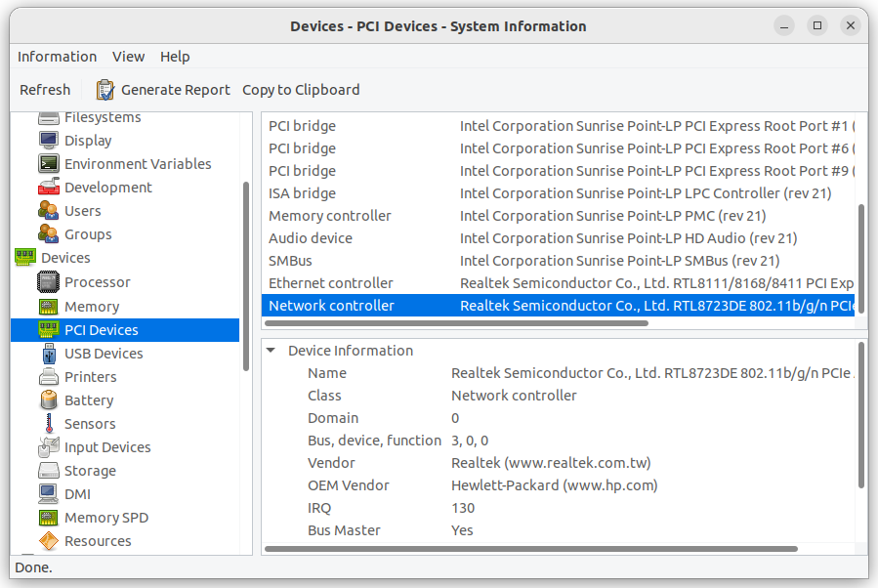Open the Help menu

[x=175, y=57]
